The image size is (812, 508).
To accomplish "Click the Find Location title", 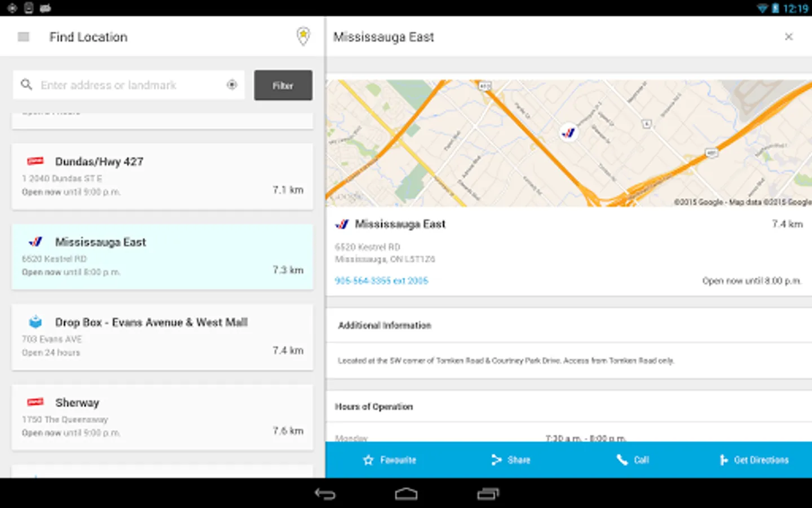I will coord(89,37).
